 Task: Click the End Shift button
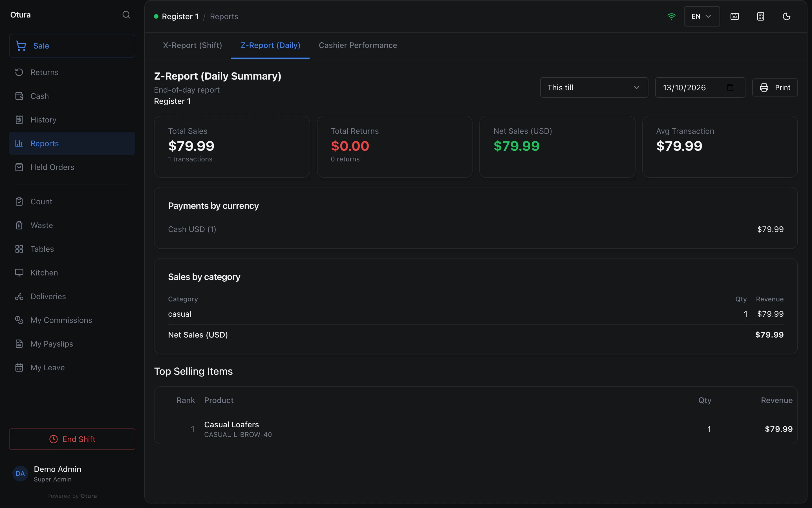coord(72,439)
